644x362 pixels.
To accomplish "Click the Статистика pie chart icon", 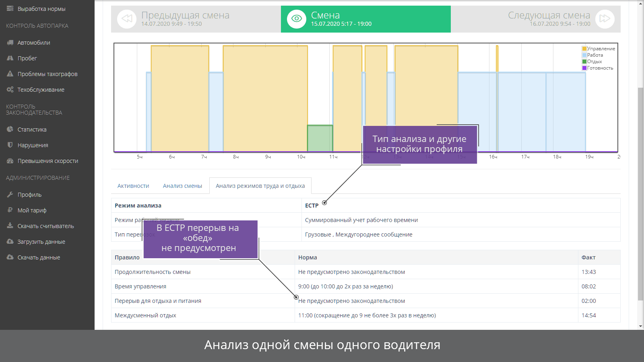I will (x=10, y=129).
